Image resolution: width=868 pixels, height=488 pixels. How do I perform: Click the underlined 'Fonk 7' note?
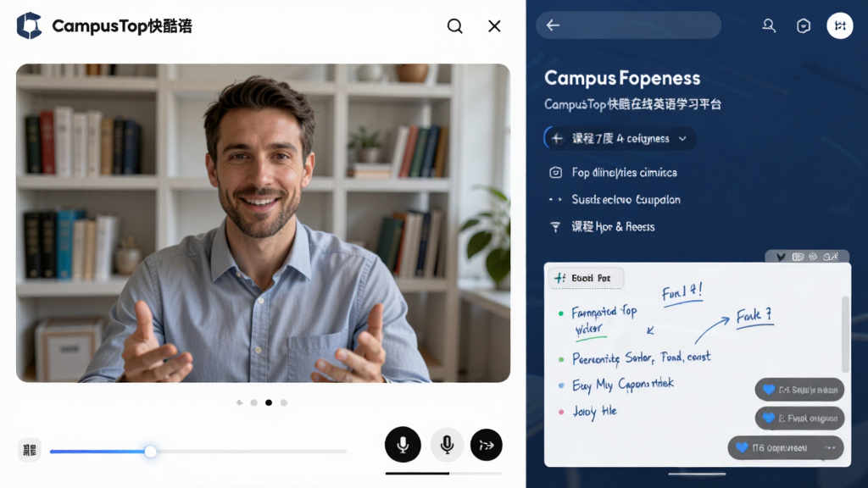coord(754,318)
